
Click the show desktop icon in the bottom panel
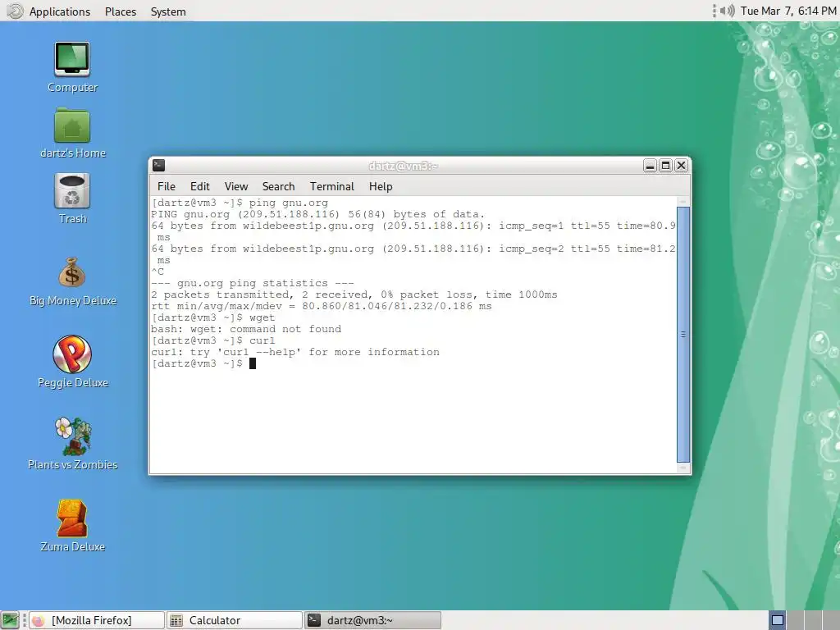pos(10,620)
